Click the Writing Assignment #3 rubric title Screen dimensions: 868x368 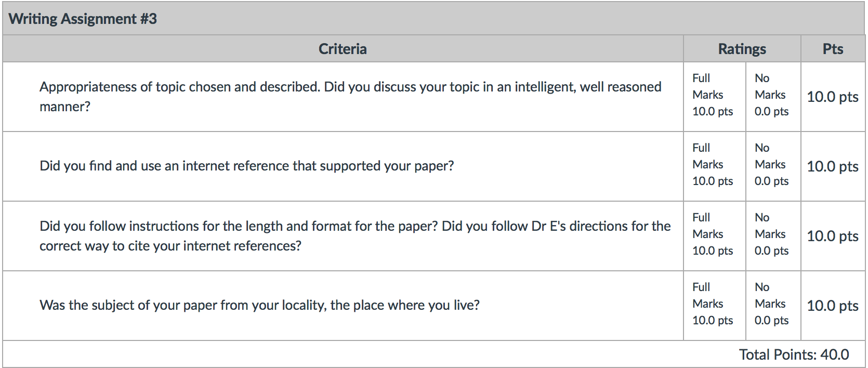coord(83,19)
